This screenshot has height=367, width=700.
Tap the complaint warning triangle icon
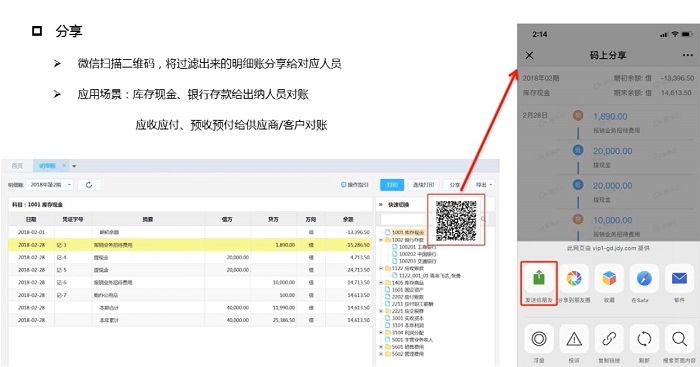pos(574,339)
